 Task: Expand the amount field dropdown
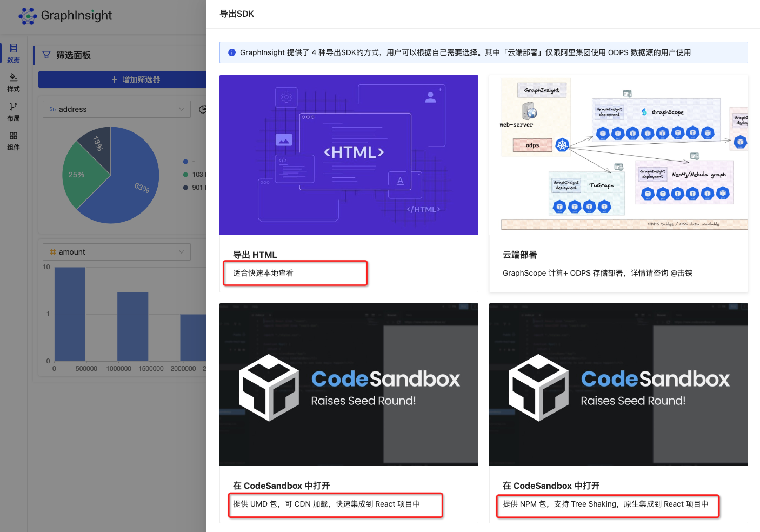[117, 252]
